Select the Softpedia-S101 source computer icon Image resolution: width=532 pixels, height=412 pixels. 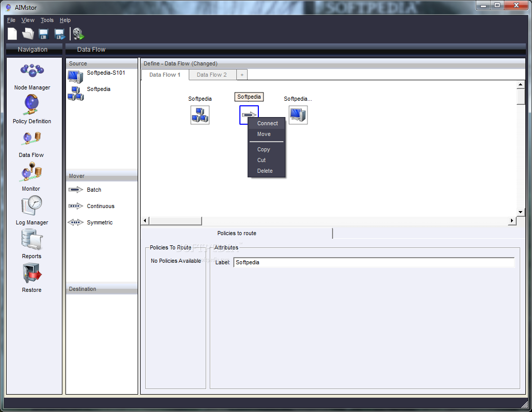[75, 77]
